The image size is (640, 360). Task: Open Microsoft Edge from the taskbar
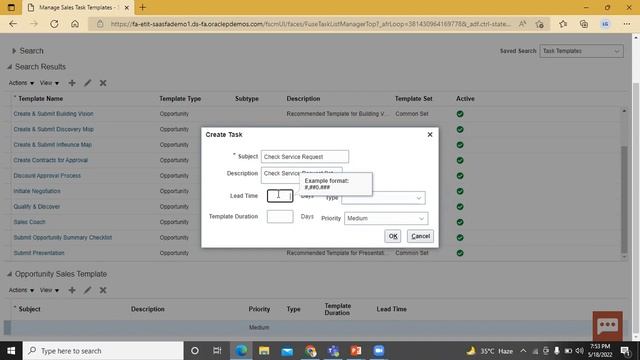(241, 351)
